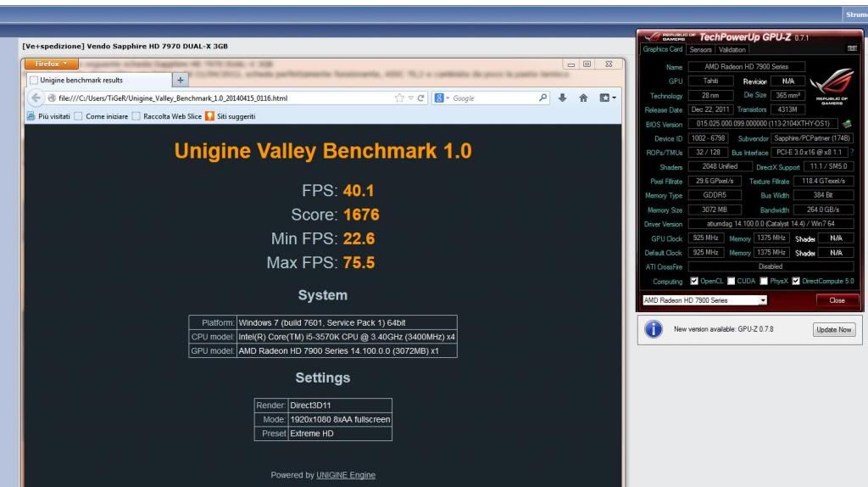
Task: Click the Preset Extreme HD cell
Action: tap(340, 434)
